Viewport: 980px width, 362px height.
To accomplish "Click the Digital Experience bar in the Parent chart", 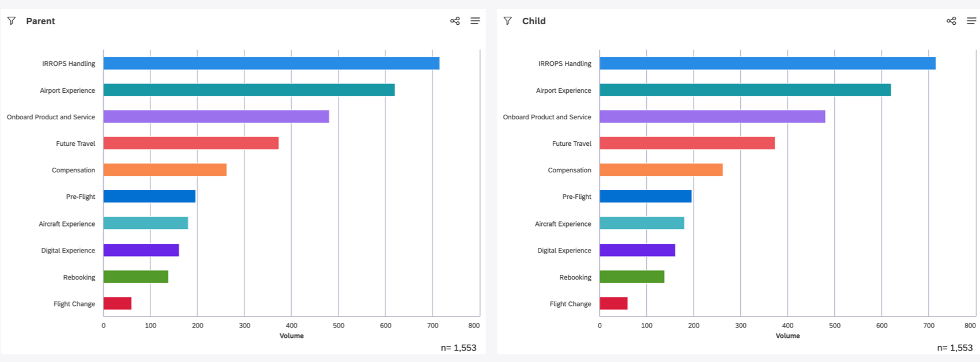I will point(141,250).
